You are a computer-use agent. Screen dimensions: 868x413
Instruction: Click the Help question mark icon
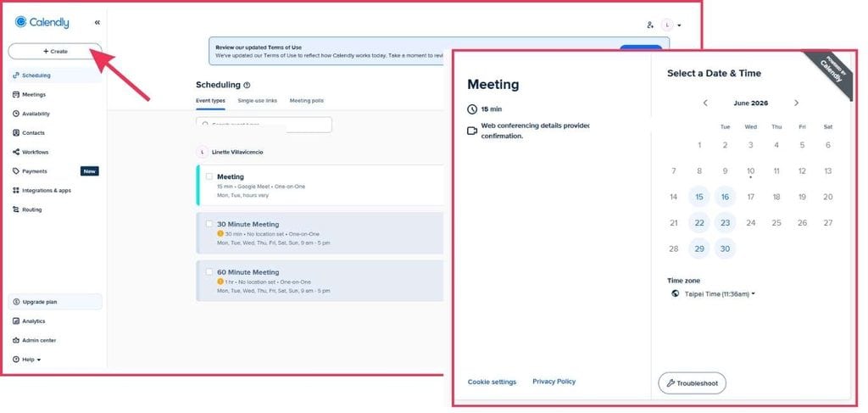coord(16,360)
